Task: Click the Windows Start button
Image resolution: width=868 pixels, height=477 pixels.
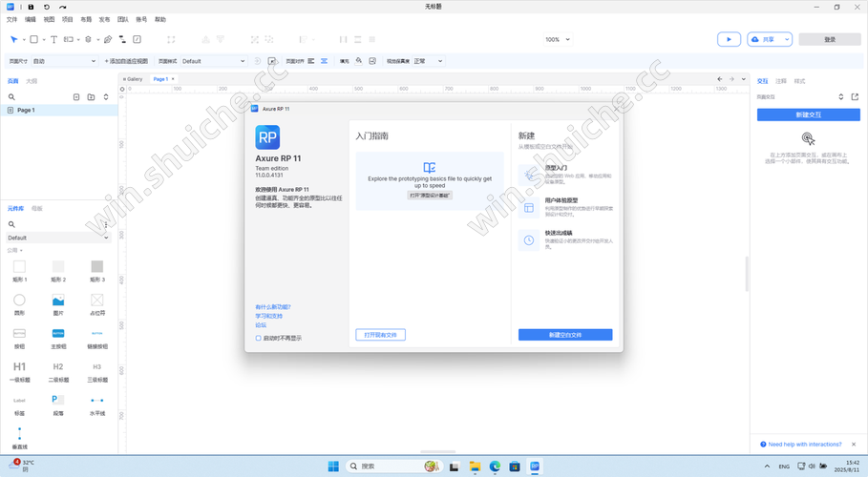Action: coord(333,467)
